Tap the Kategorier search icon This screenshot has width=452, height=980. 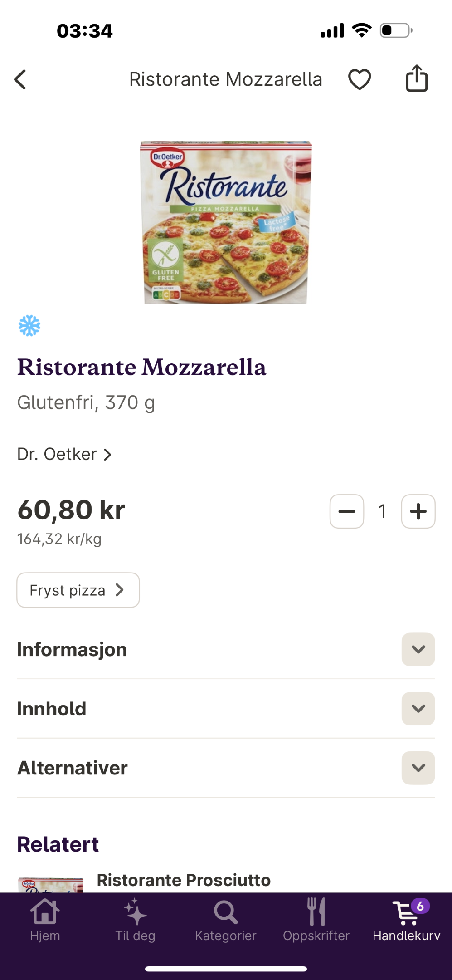(x=226, y=912)
